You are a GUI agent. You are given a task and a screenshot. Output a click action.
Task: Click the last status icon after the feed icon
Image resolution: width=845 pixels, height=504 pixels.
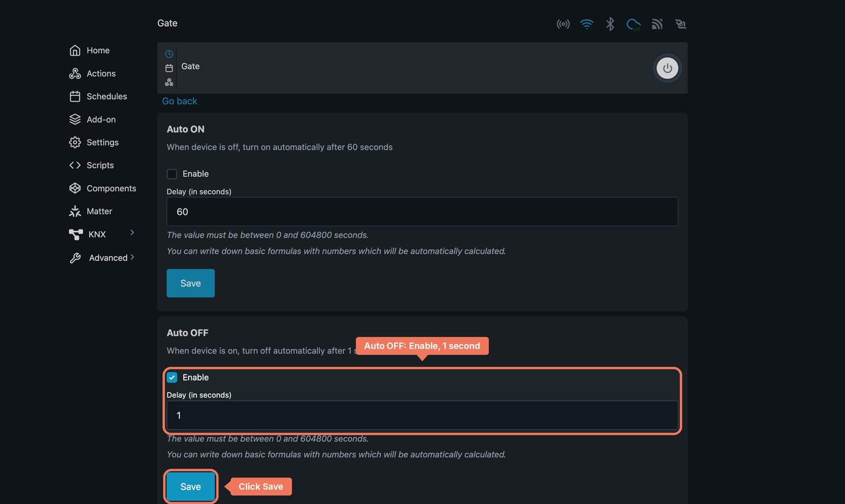681,24
